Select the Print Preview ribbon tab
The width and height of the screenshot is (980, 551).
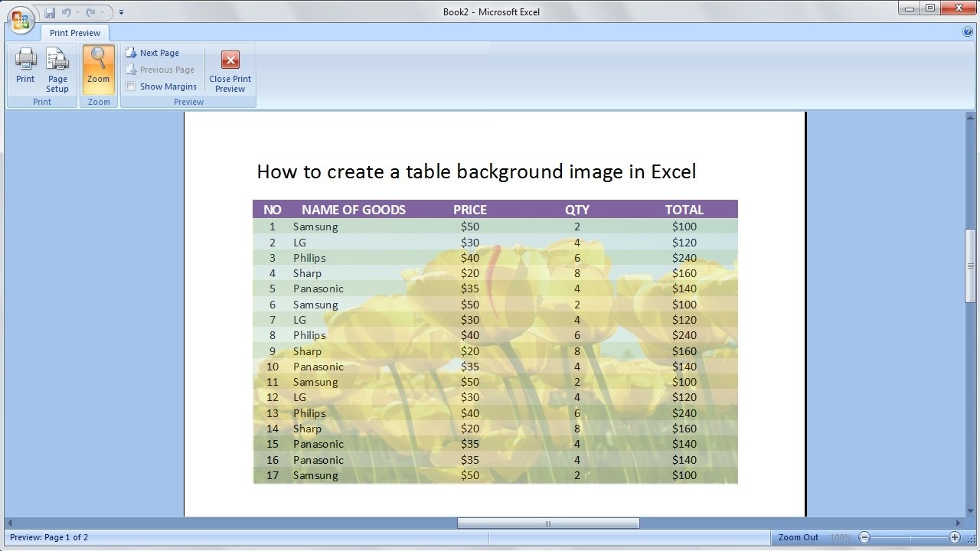tap(75, 33)
